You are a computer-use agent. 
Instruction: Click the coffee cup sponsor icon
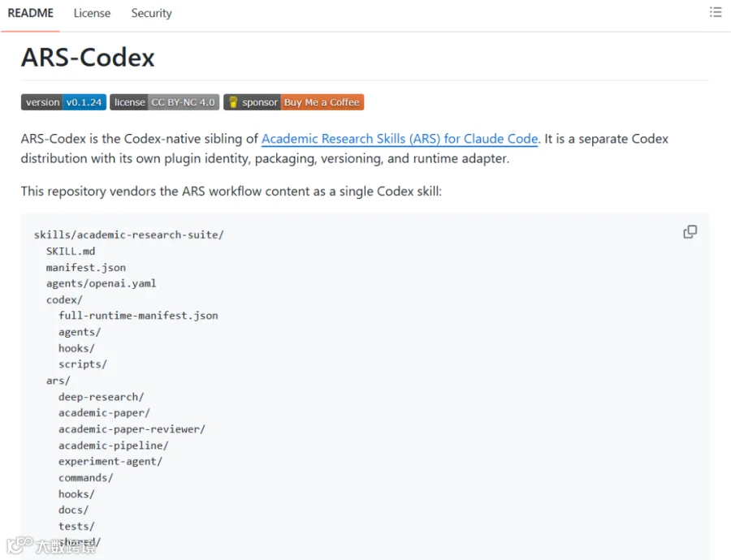tap(233, 102)
